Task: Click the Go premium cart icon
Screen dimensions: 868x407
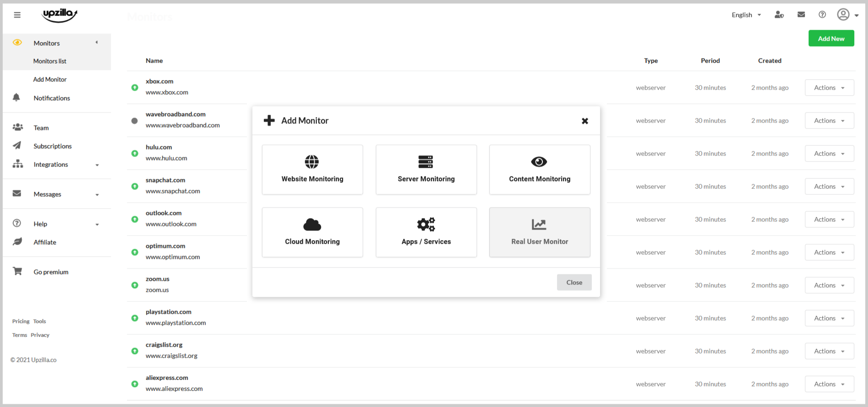Action: [x=17, y=271]
